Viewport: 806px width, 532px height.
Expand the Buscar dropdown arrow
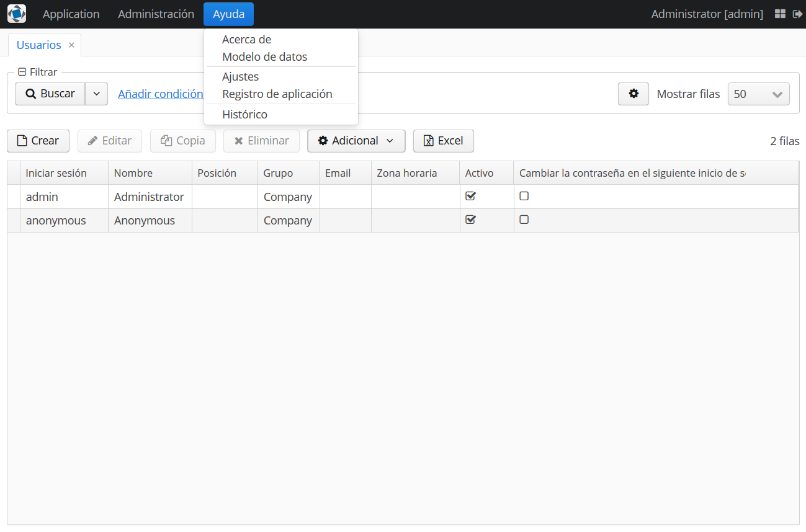coord(96,94)
